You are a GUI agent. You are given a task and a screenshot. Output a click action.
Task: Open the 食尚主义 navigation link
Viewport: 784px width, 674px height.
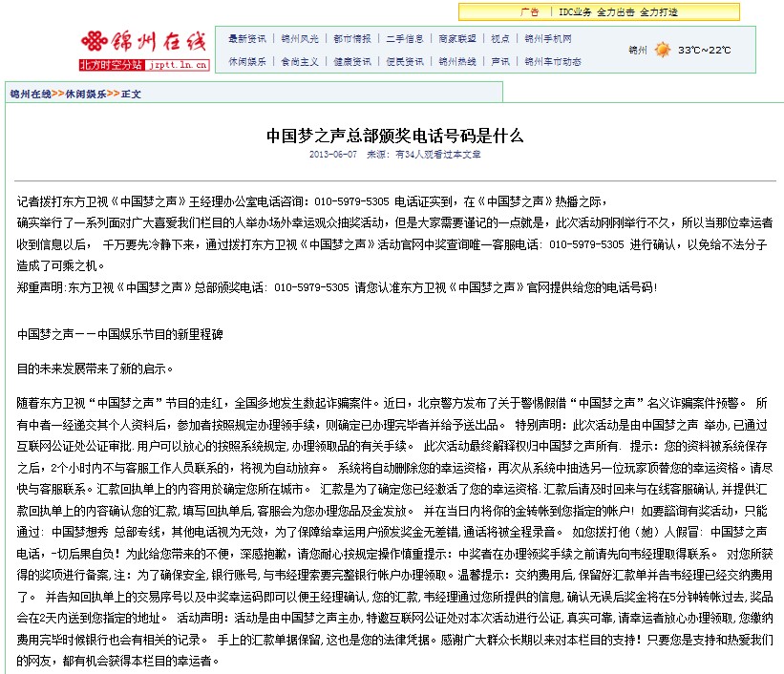point(300,61)
